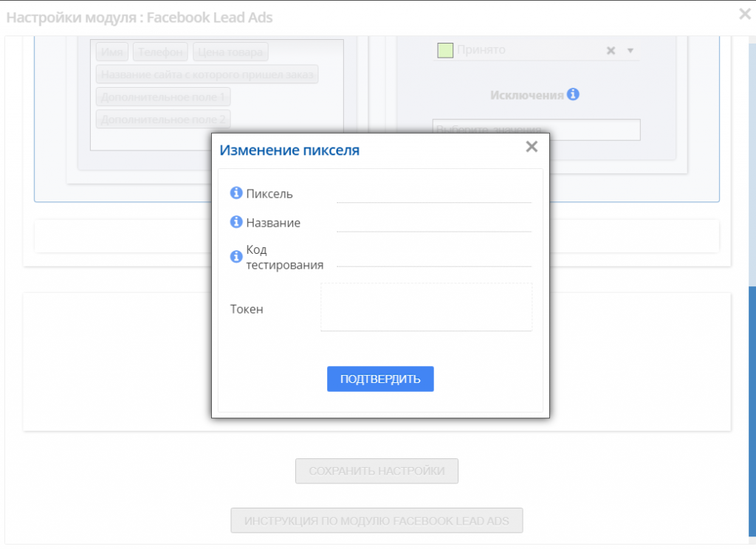The height and width of the screenshot is (549, 756).
Task: Click the Название input field
Action: pos(434,223)
